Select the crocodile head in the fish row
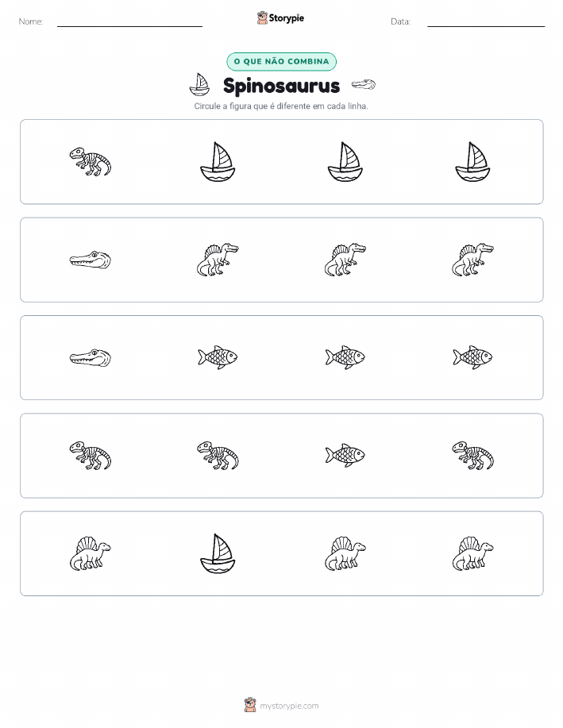Image resolution: width=563 pixels, height=728 pixels. tap(90, 358)
